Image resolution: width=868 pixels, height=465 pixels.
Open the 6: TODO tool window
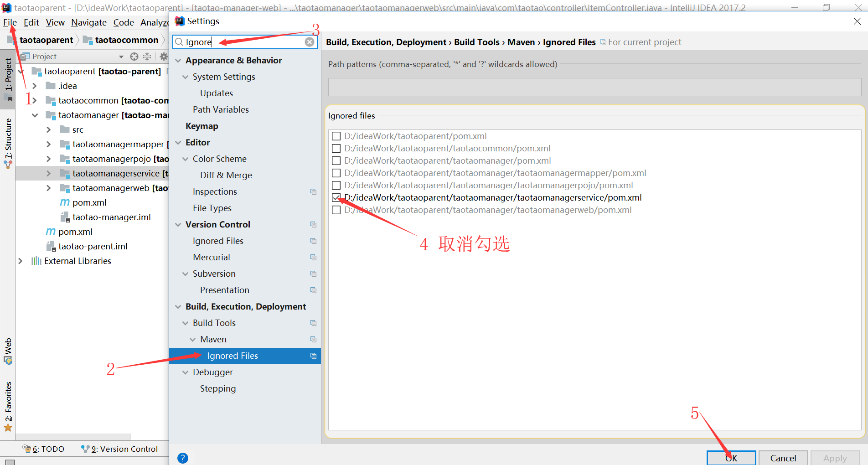click(43, 449)
